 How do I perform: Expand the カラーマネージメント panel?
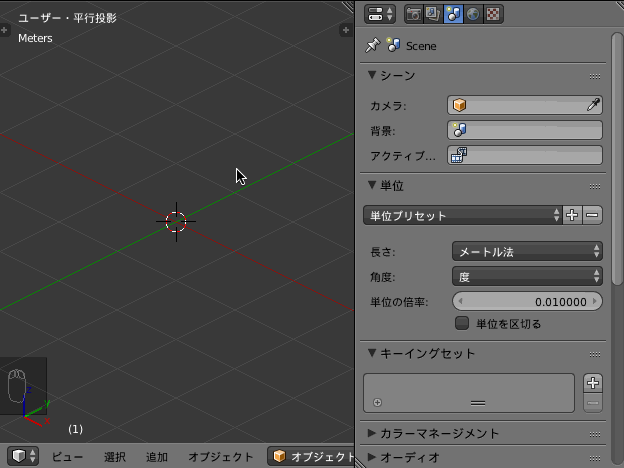click(x=372, y=433)
